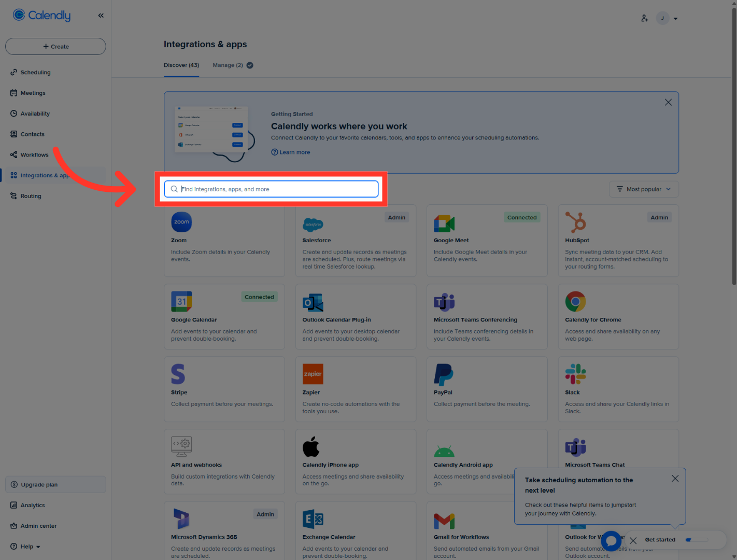This screenshot has width=737, height=560.
Task: Click the search magnifier icon
Action: click(174, 189)
